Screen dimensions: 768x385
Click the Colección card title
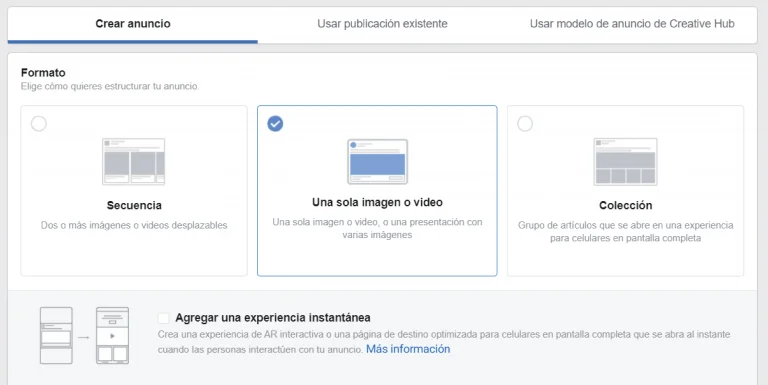pos(625,205)
